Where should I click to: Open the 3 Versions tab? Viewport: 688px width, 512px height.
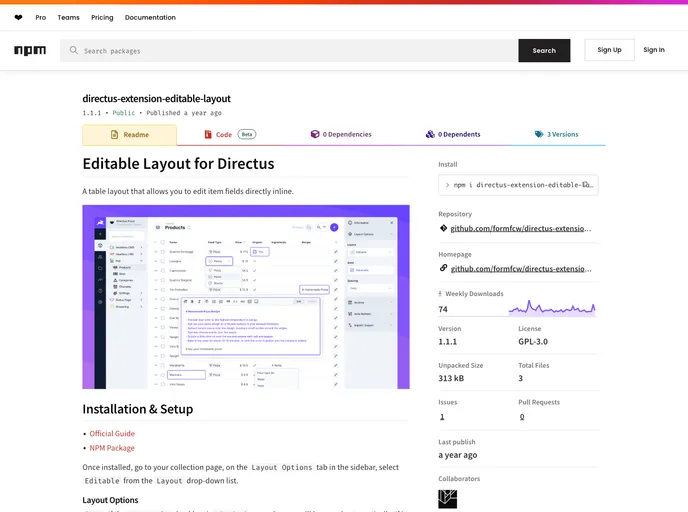coord(556,134)
